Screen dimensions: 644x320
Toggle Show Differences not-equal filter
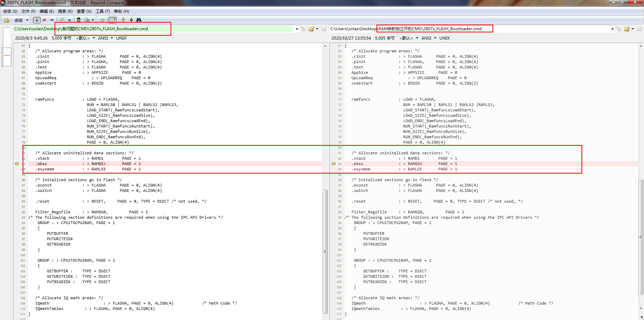coord(44,20)
